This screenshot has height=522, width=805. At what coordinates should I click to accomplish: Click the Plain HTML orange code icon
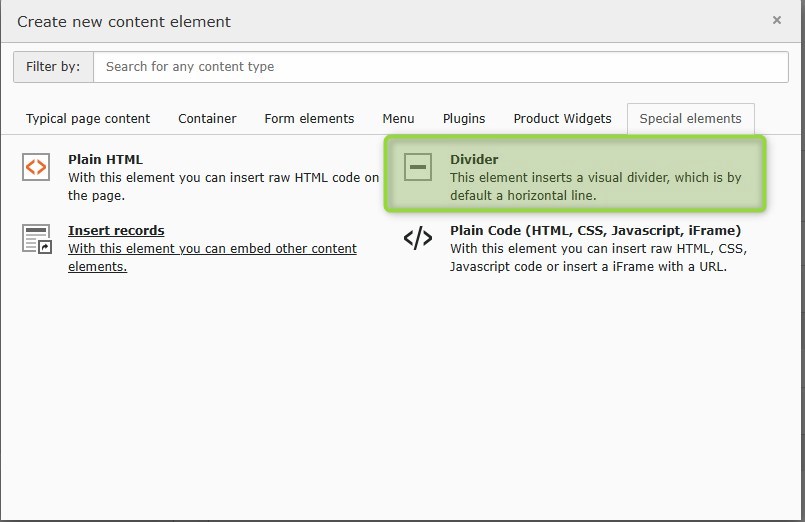tap(36, 167)
